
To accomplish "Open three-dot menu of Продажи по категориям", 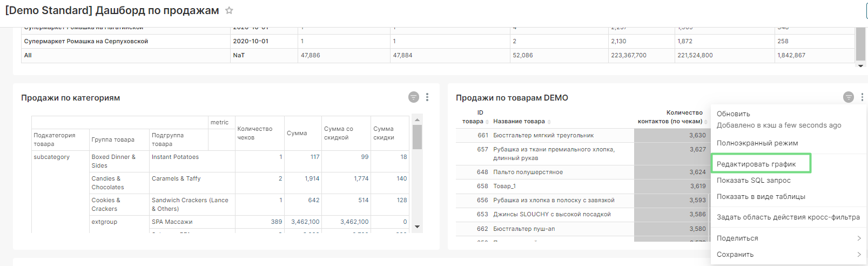I will coord(427,97).
